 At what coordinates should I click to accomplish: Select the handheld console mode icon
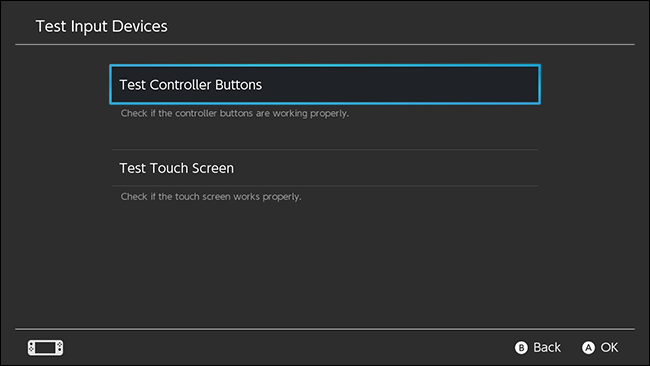coord(46,347)
